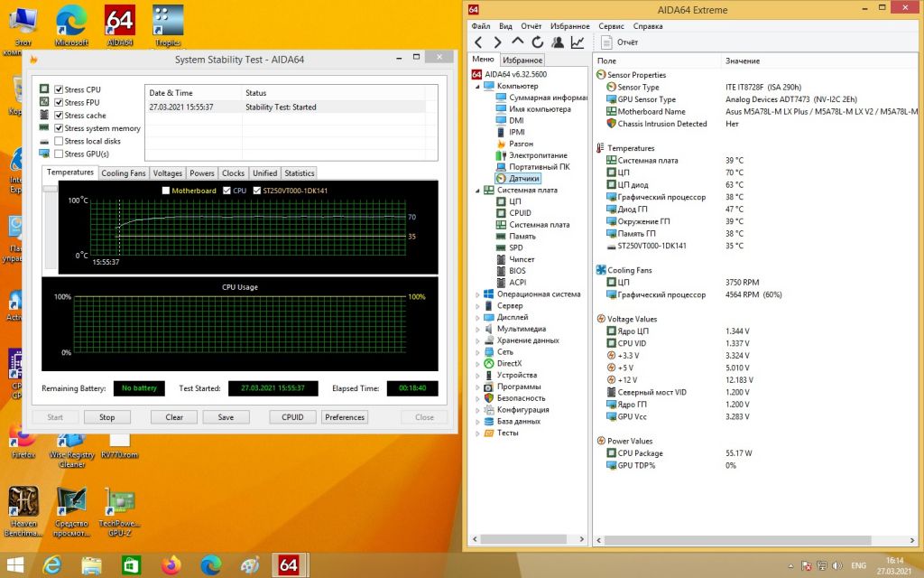Open TechPowerUp GPU-Z desktop icon
924x578 pixels.
[120, 511]
